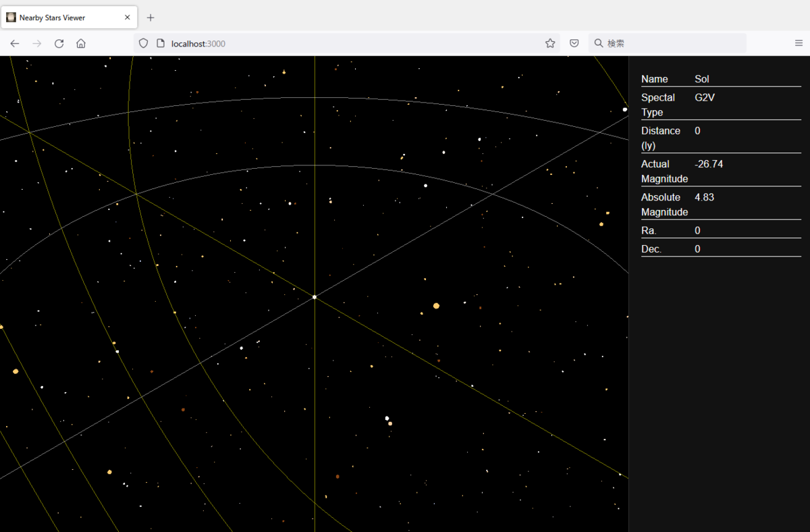Screen dimensions: 810x532
Task: Click the Dec. label
Action: pyautogui.click(x=651, y=249)
